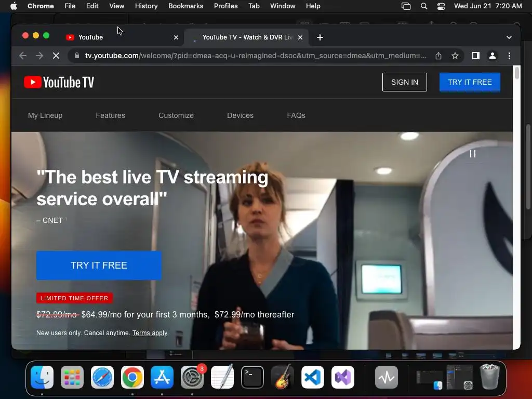Click SIGN IN button
The width and height of the screenshot is (532, 399).
404,82
